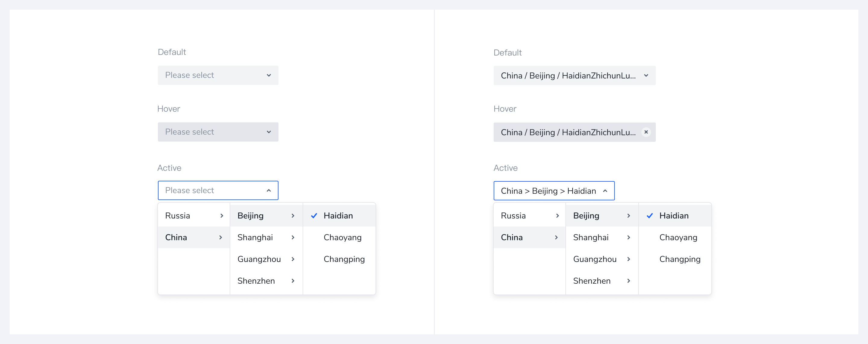Choose Russia in the left cascader menu
The width and height of the screenshot is (868, 344).
[194, 215]
